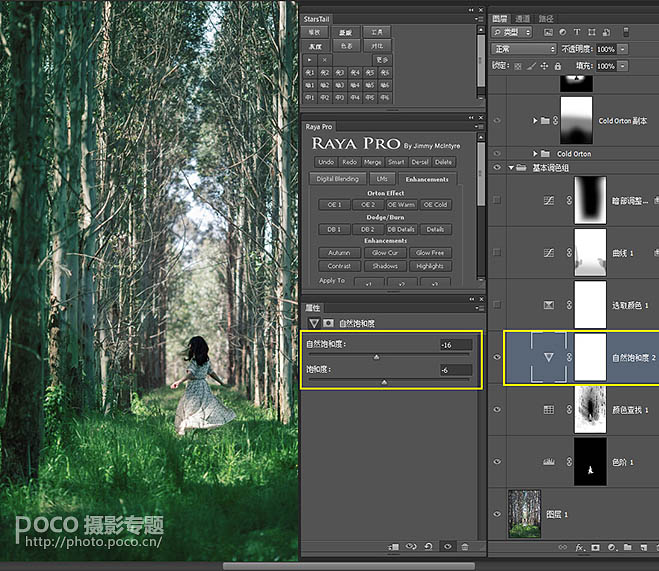Filter layers by pixel image type
659x571 pixels.
point(548,32)
